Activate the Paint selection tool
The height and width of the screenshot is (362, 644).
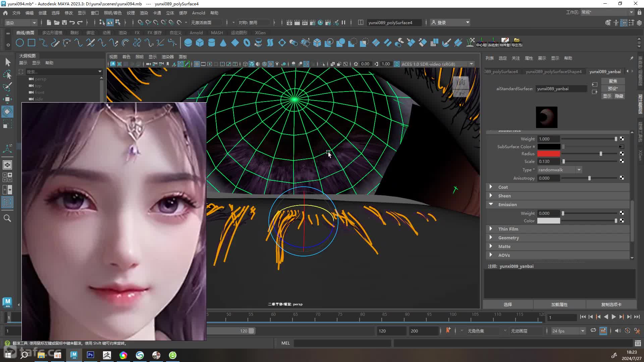tap(7, 87)
